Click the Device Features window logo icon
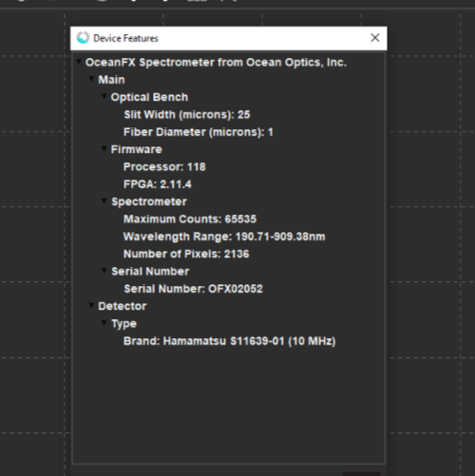Screen dimensions: 475x476 click(x=83, y=38)
